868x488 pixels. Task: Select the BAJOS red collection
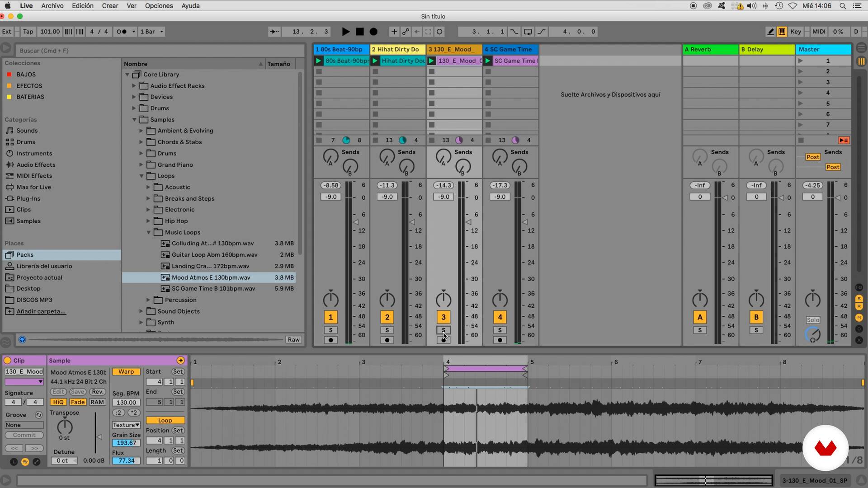[26, 75]
